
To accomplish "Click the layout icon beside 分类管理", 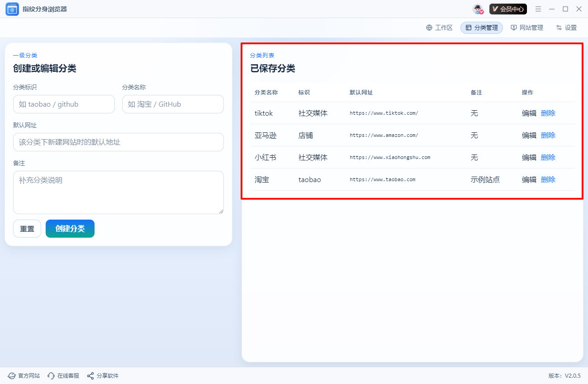I will [x=469, y=28].
